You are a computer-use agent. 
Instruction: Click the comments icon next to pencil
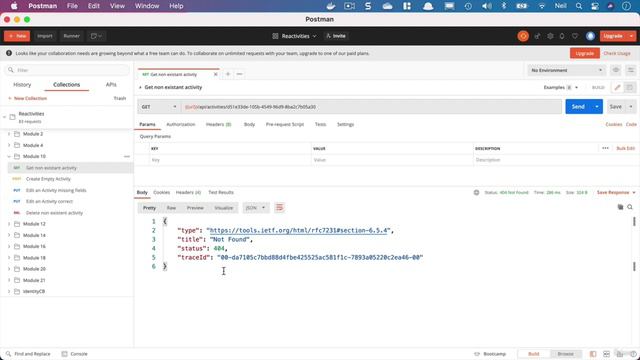point(629,87)
